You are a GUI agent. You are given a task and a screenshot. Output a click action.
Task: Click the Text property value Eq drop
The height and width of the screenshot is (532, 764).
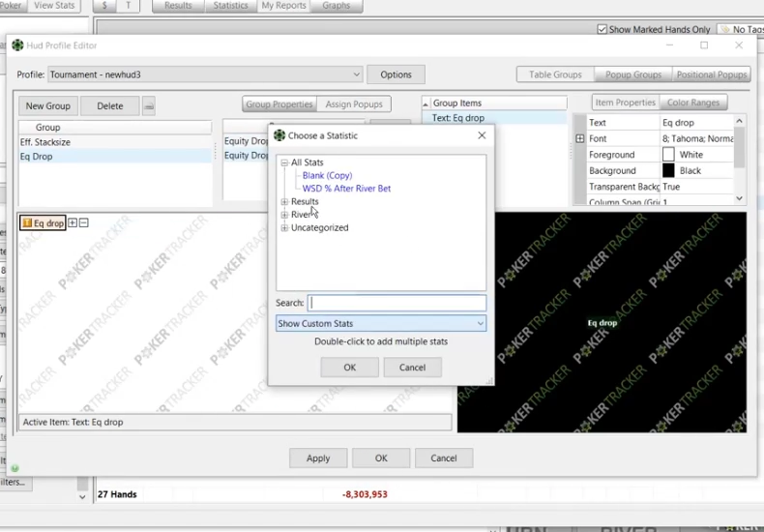point(696,122)
